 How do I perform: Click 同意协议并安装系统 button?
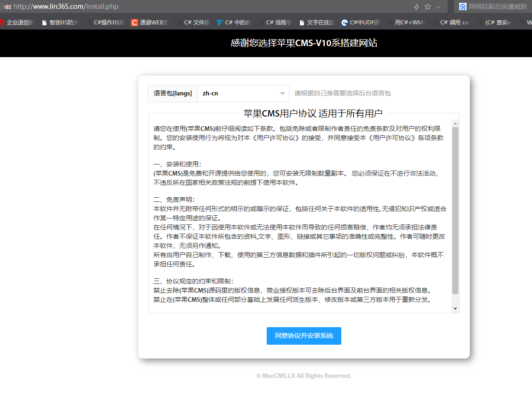click(x=304, y=336)
